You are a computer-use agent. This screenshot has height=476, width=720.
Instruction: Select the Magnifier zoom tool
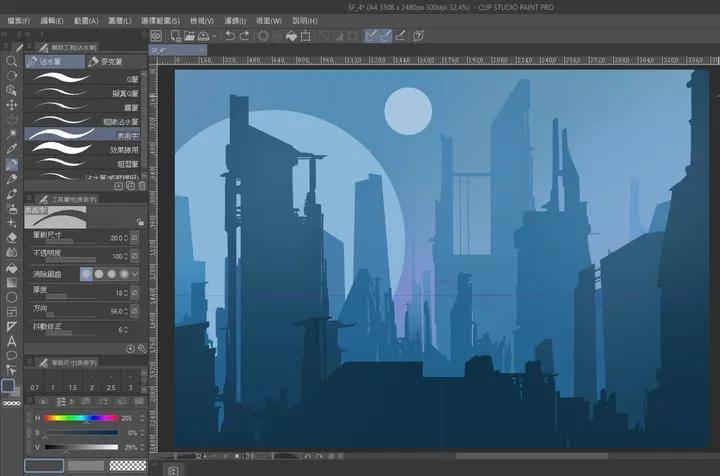pos(12,61)
